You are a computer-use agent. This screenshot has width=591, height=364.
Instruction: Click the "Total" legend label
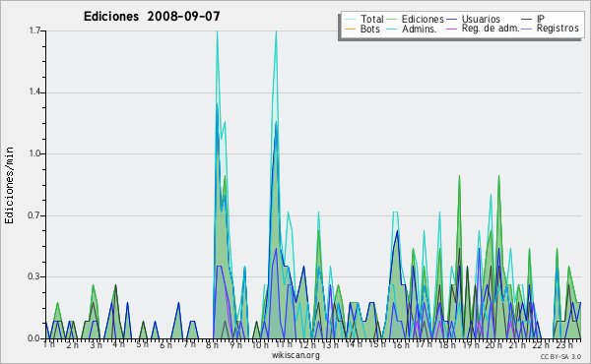372,19
